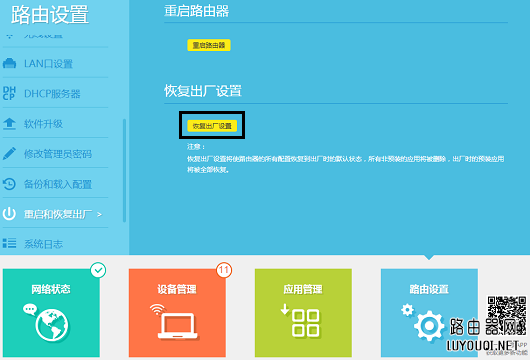530x360 pixels.
Task: Click the software upgrade arrow icon
Action: pos(9,124)
